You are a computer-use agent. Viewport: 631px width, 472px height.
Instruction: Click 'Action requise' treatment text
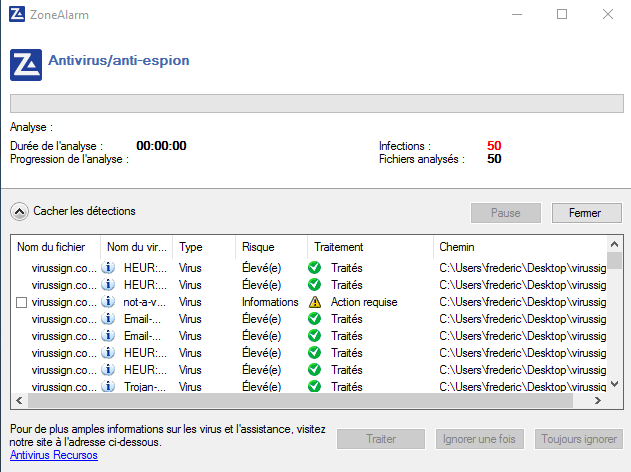click(364, 302)
